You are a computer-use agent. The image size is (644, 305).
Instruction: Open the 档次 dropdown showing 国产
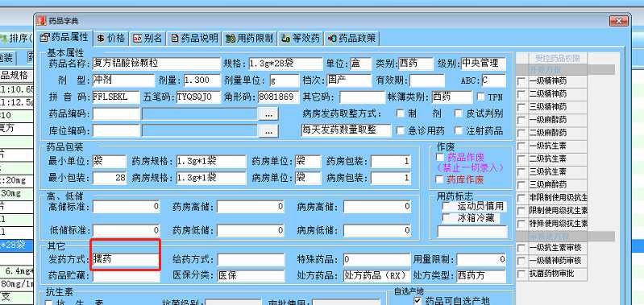(349, 80)
